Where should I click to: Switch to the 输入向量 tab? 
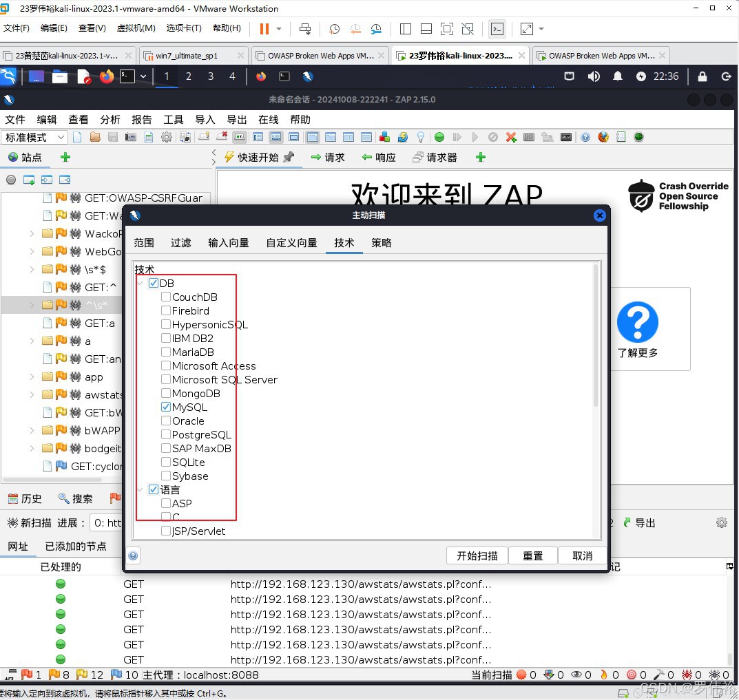[x=229, y=243]
